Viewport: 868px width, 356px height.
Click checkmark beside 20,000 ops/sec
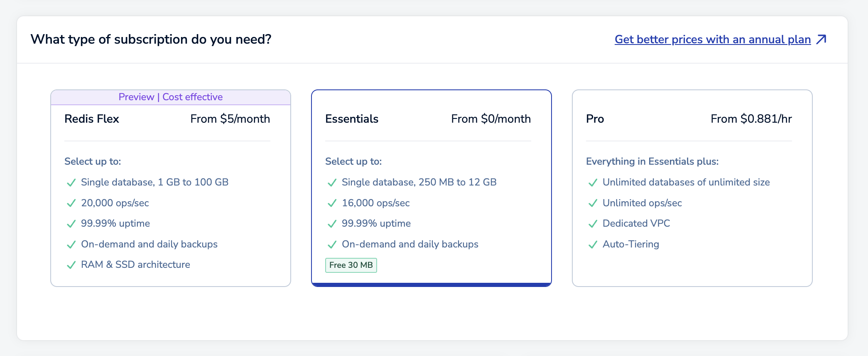(71, 203)
